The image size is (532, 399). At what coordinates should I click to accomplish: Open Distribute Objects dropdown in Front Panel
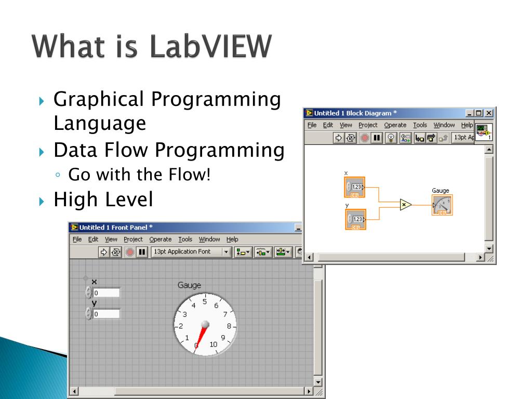tap(263, 252)
